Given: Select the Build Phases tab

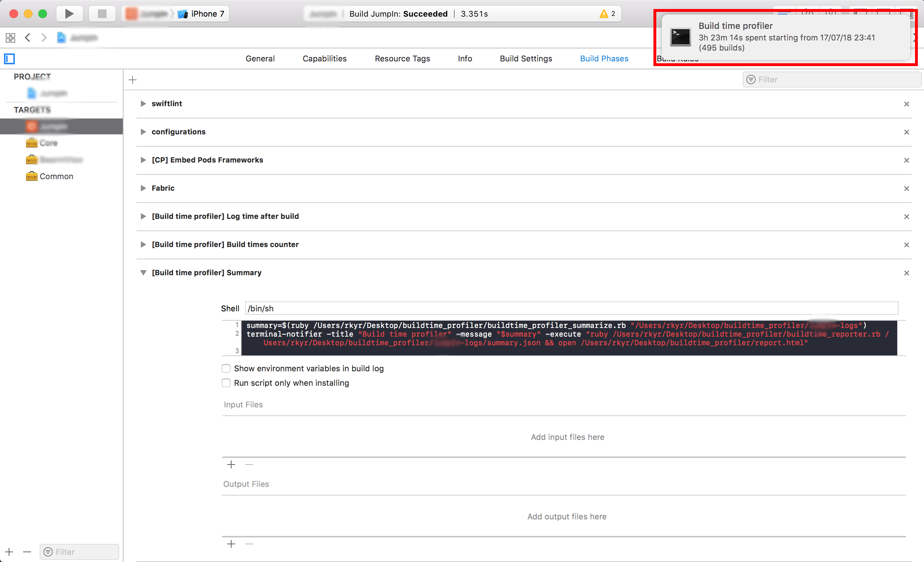Looking at the screenshot, I should tap(604, 59).
